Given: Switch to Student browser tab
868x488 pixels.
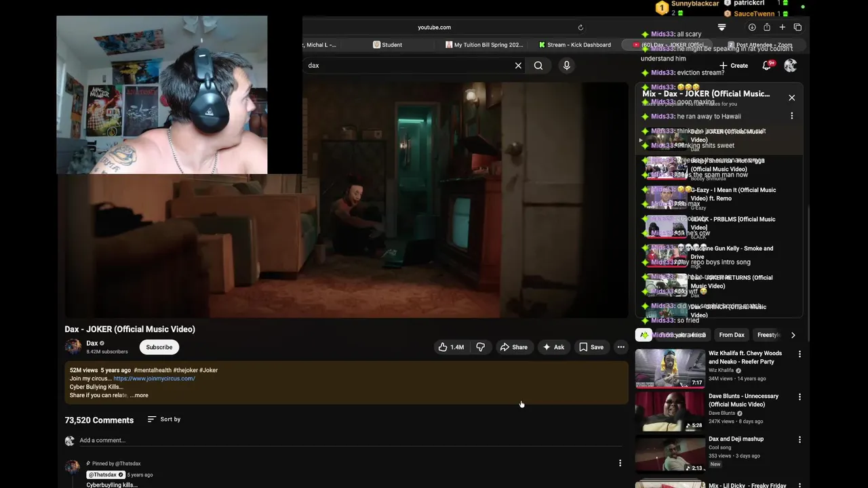Looking at the screenshot, I should [x=387, y=45].
